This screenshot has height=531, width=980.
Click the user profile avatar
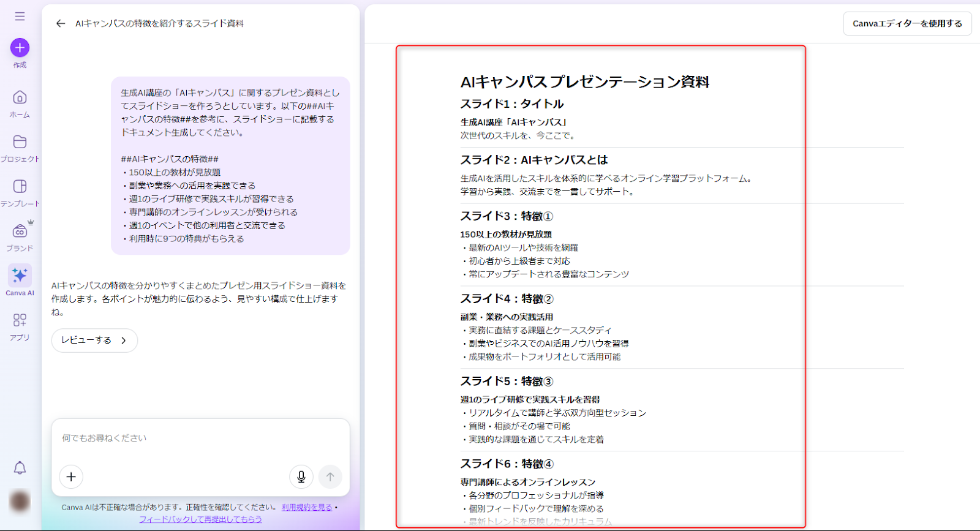(x=20, y=501)
